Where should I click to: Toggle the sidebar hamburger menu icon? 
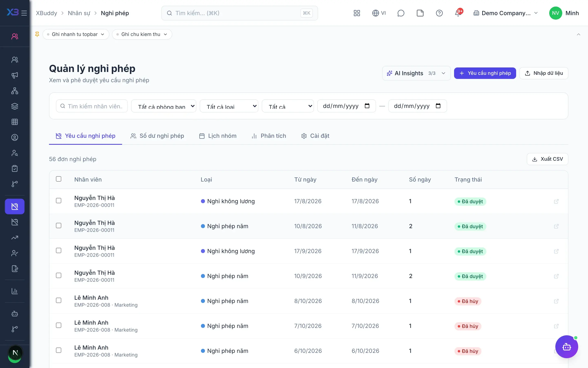[24, 13]
